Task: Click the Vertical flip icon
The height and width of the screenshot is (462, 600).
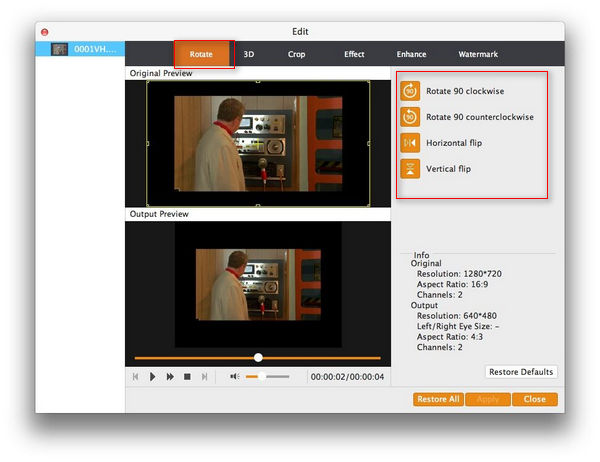Action: [x=410, y=169]
